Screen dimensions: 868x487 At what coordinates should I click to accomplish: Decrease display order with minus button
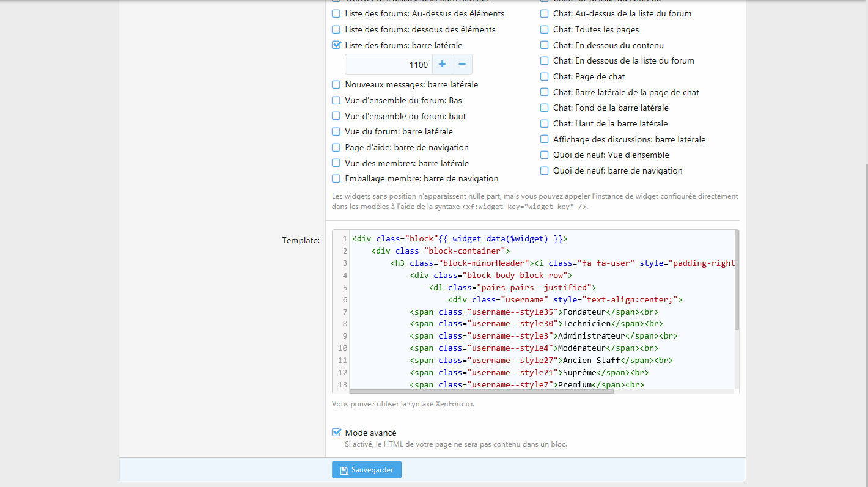tap(462, 64)
